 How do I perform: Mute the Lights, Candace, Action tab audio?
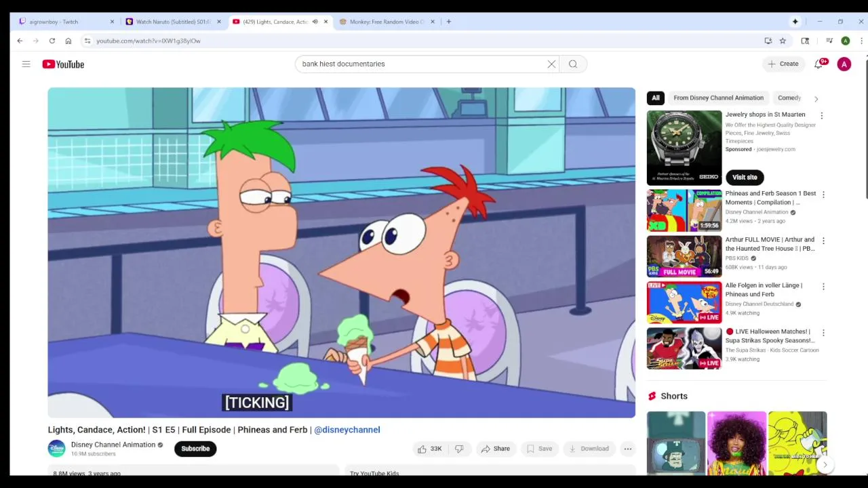[315, 22]
